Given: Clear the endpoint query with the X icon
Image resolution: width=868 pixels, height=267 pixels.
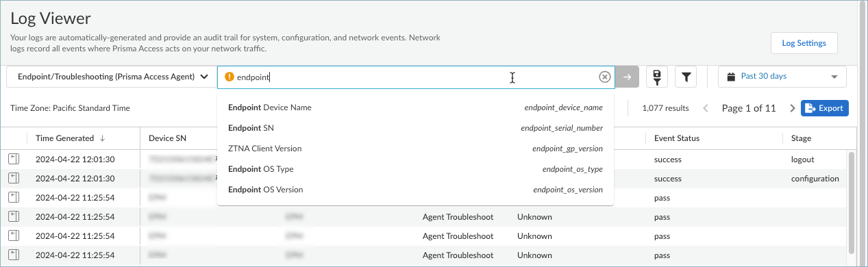Looking at the screenshot, I should click(x=604, y=77).
